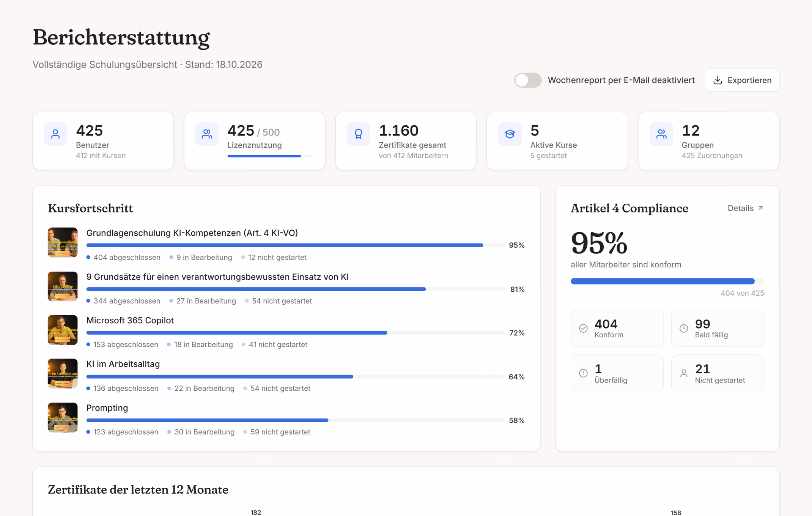Click the '72%' value for Microsoft 365 Copilot
This screenshot has height=516, width=812.
[x=517, y=333]
